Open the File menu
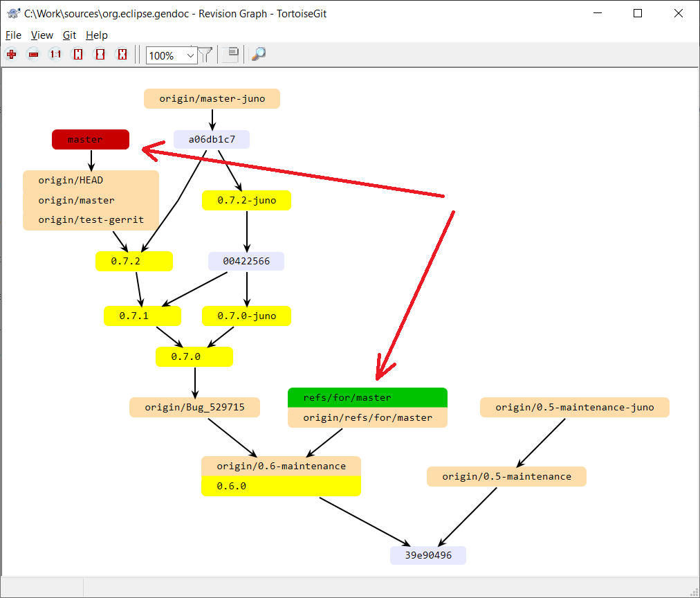 click(13, 35)
